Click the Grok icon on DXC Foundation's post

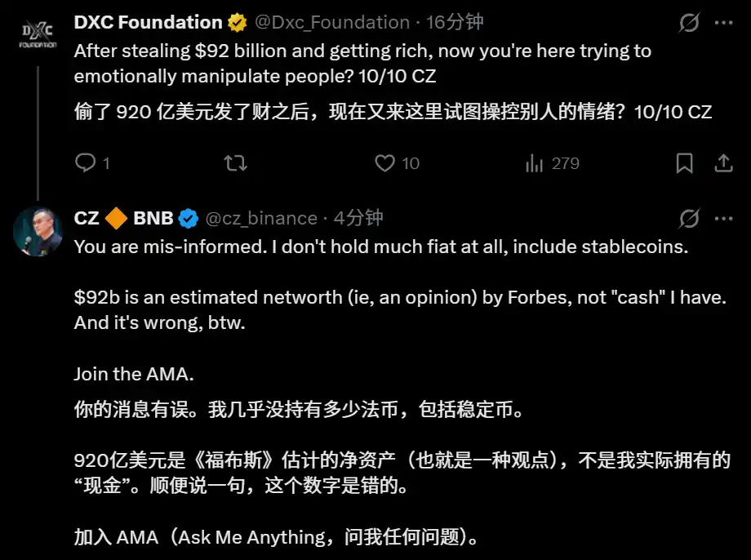[689, 22]
